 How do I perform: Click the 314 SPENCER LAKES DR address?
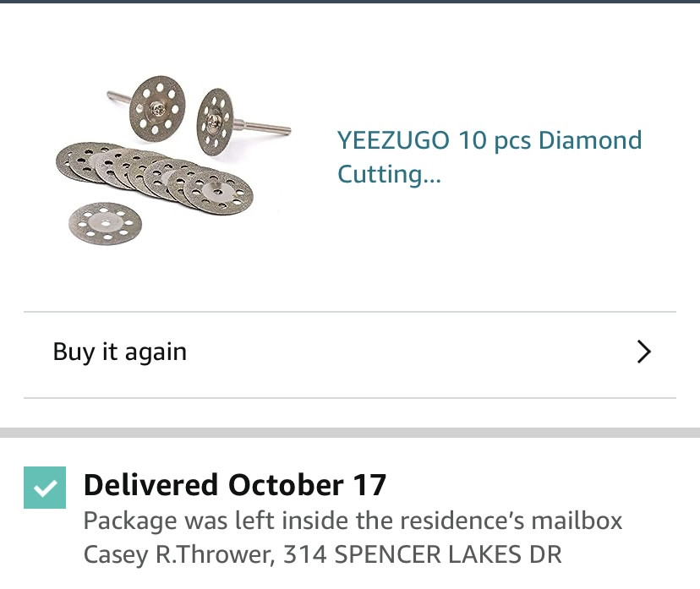pos(422,554)
